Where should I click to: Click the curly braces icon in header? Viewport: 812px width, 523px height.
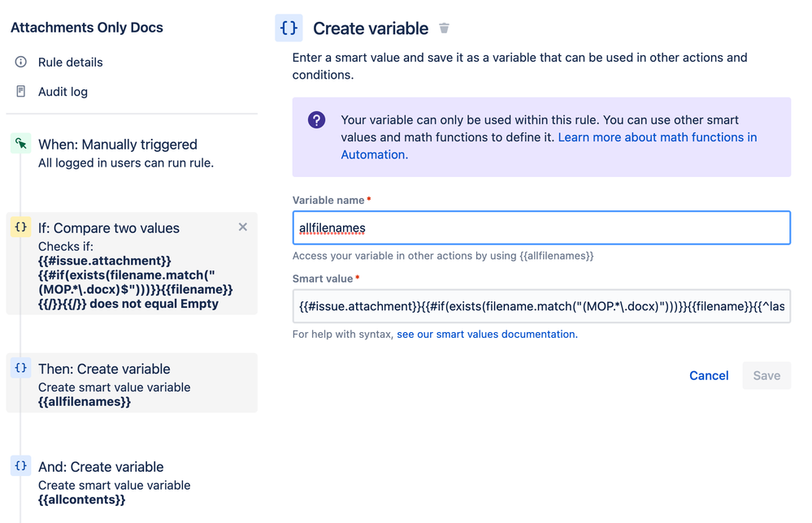pyautogui.click(x=289, y=28)
